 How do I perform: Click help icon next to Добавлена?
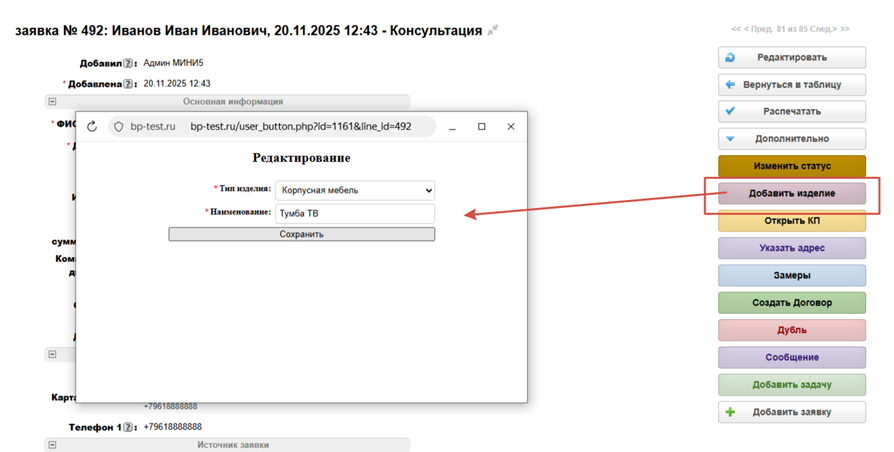pos(128,84)
